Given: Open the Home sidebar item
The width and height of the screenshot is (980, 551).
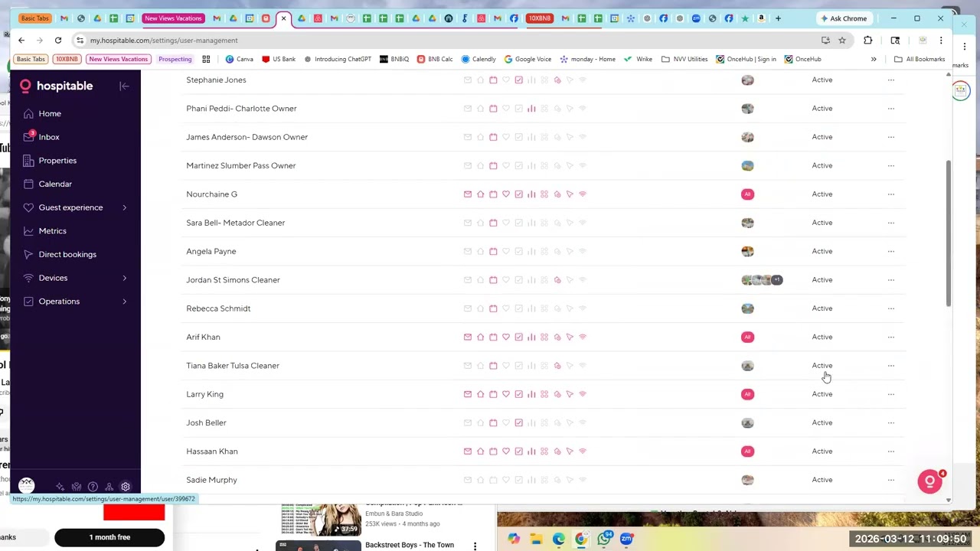Looking at the screenshot, I should point(50,113).
